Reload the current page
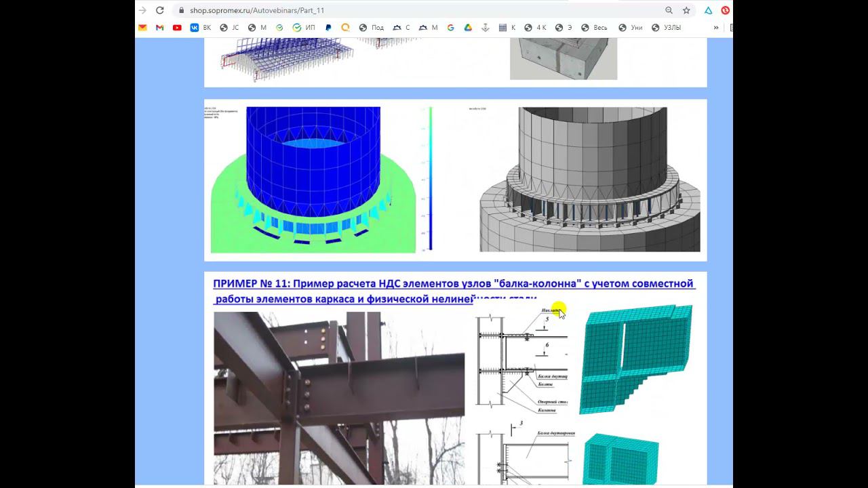 (x=160, y=10)
